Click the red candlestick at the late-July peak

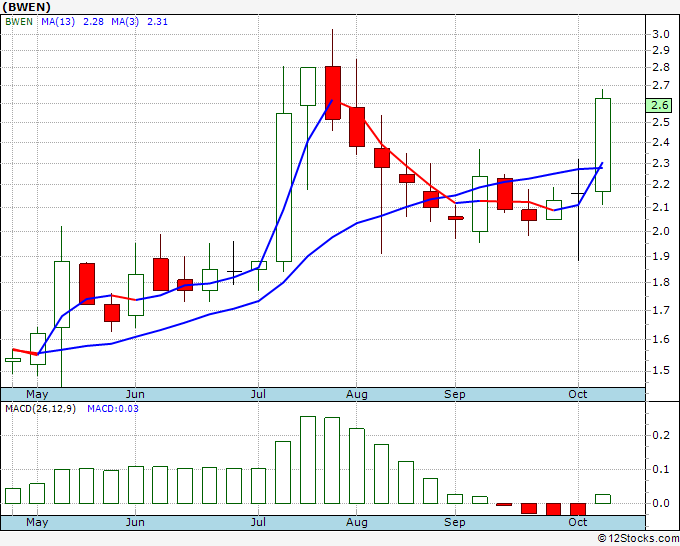pyautogui.click(x=333, y=92)
